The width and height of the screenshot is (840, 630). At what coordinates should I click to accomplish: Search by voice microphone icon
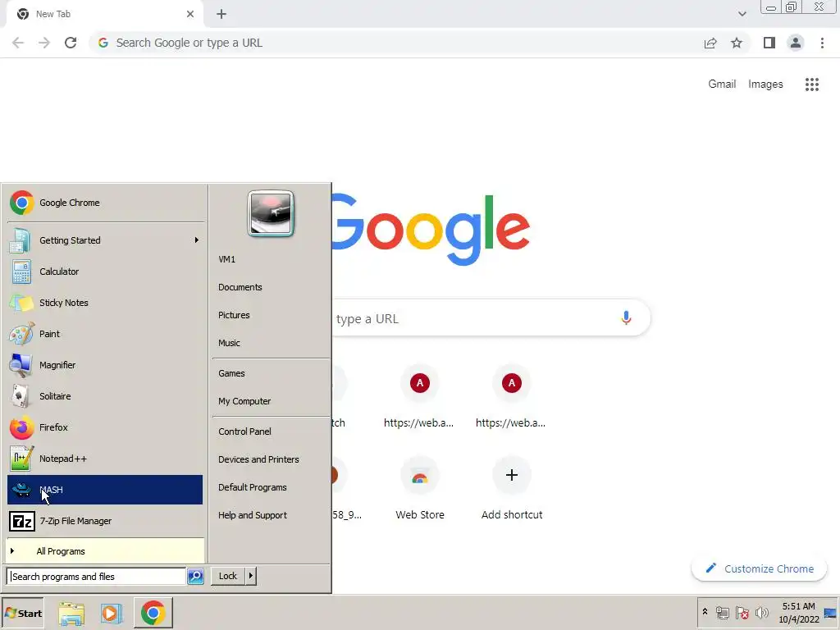tap(626, 318)
